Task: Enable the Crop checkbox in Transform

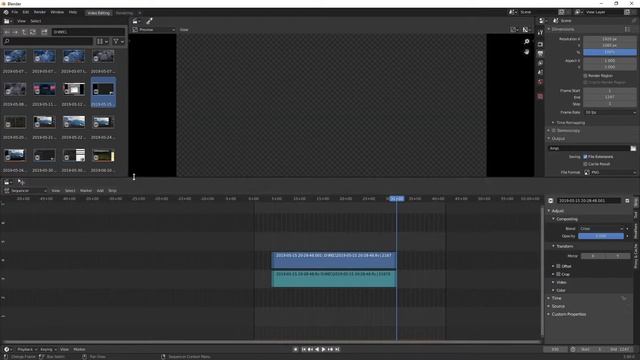Action: point(558,274)
